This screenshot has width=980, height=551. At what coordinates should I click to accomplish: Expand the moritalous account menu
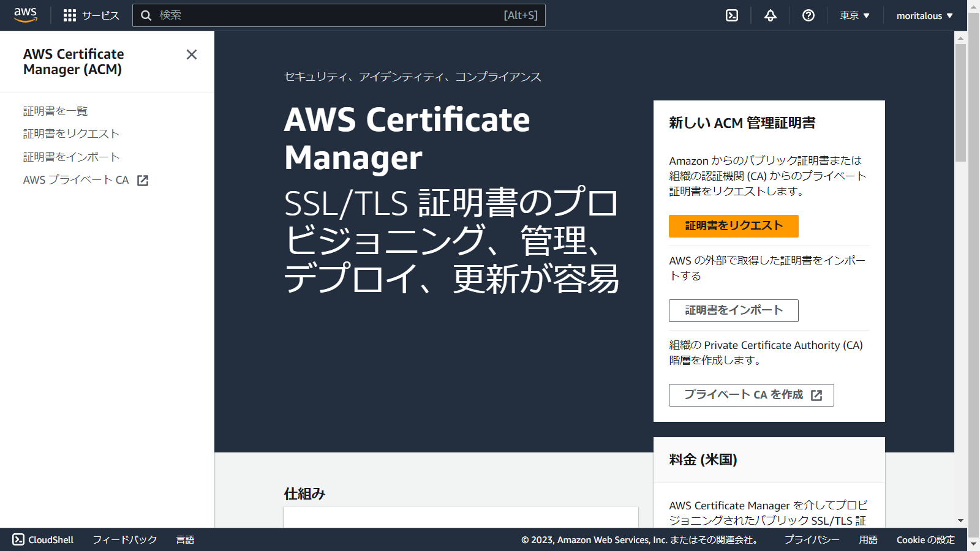924,15
